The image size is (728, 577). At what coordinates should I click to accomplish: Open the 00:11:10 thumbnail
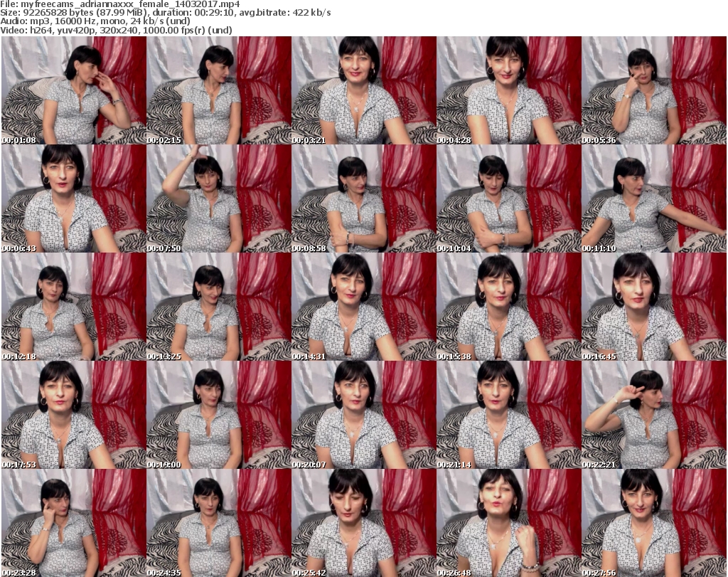pyautogui.click(x=654, y=198)
